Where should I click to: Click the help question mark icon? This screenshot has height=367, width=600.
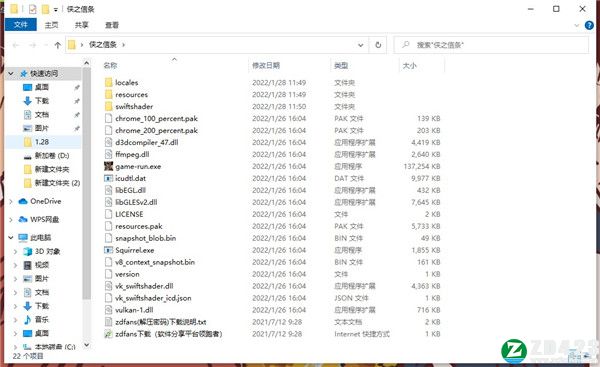click(x=589, y=25)
